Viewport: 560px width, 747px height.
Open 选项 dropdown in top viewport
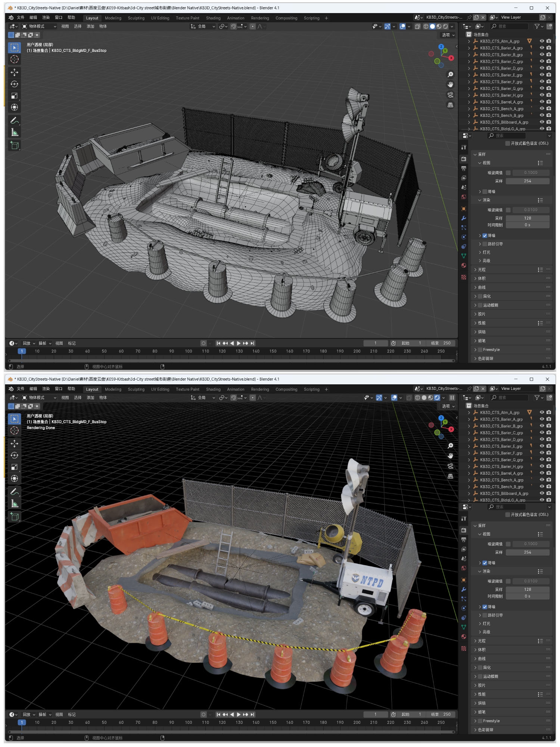point(448,35)
